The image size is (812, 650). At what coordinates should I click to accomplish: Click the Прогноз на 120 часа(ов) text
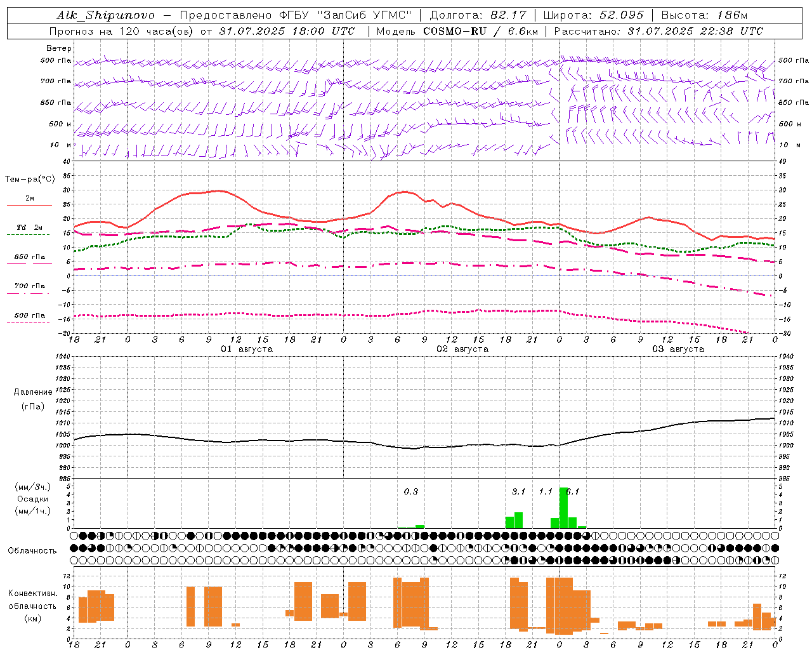tap(122, 31)
